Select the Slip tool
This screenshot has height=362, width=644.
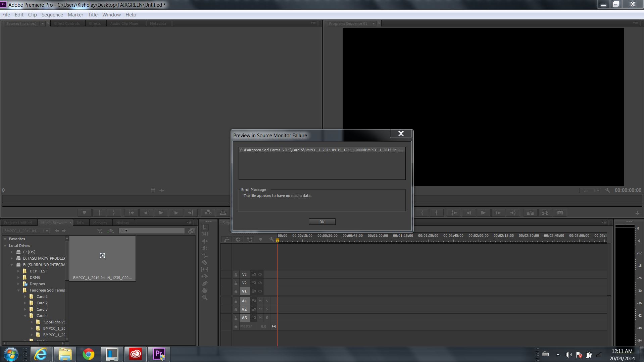click(205, 269)
